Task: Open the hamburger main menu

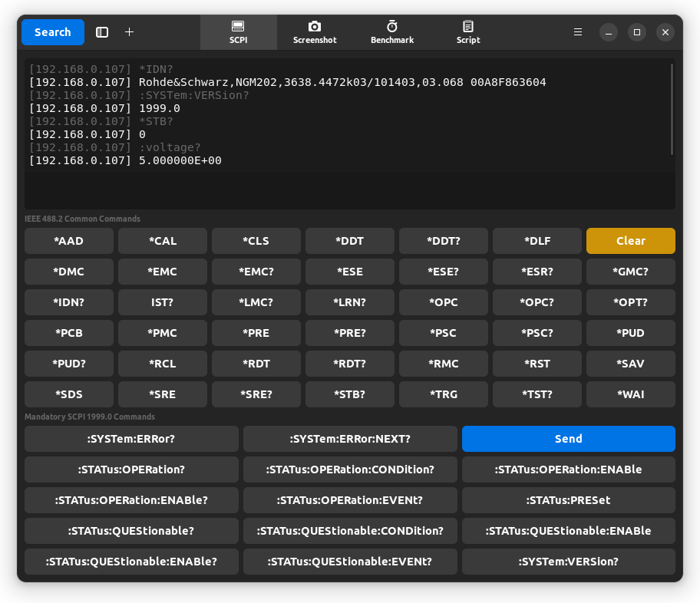Action: (x=578, y=32)
